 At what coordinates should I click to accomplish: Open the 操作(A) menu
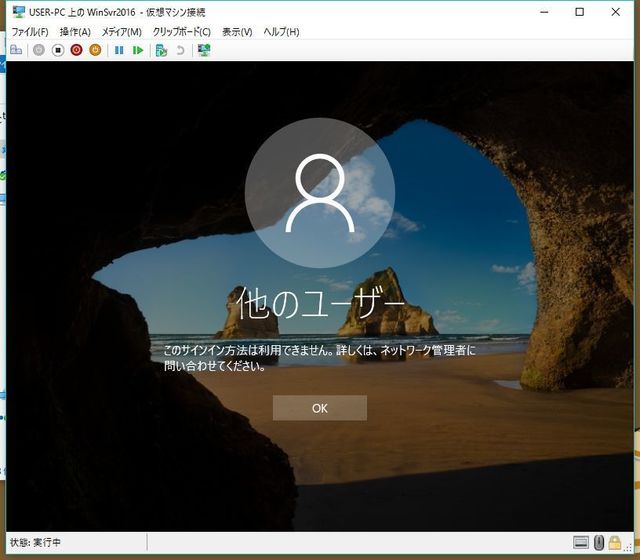tap(75, 32)
